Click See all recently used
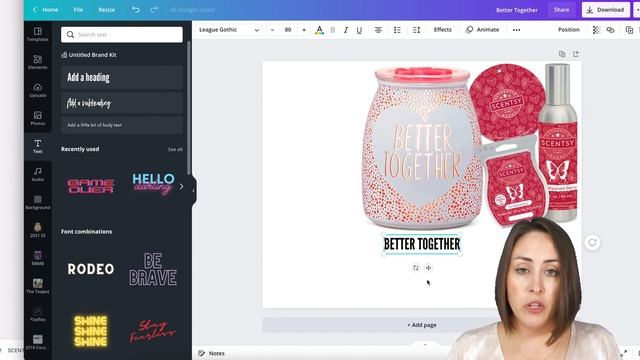The height and width of the screenshot is (360, 640). pos(175,149)
